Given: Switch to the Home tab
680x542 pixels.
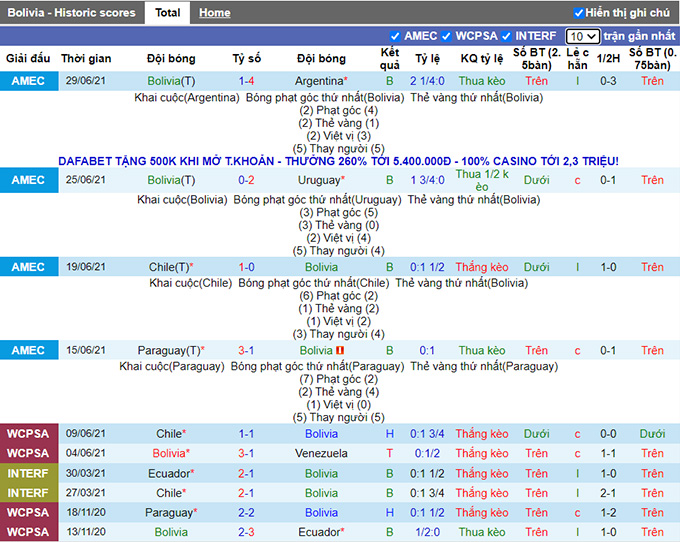Looking at the screenshot, I should pos(214,13).
